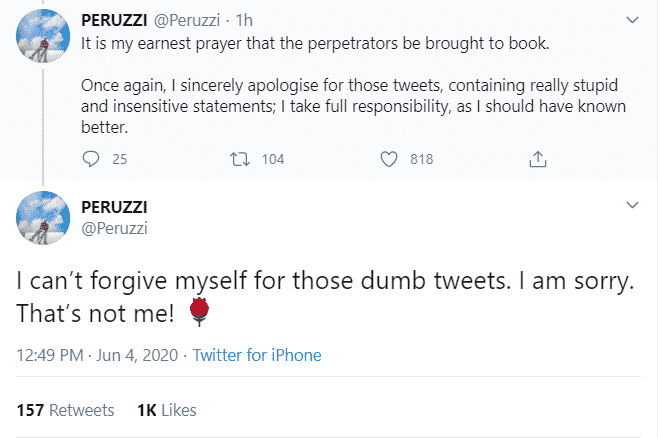
Task: Click the PERUZZI display name in the top tweet
Action: point(115,20)
